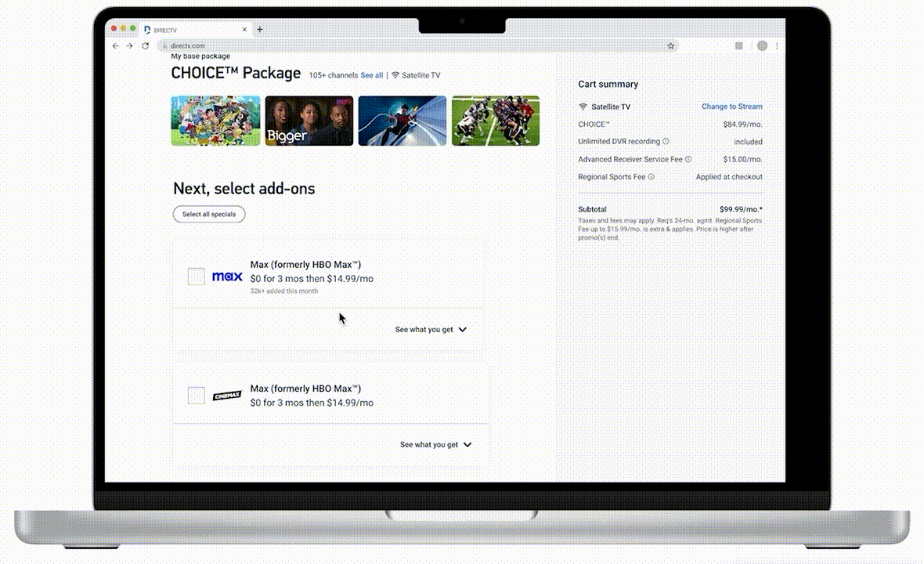
Task: Click the browser forward arrow
Action: click(130, 46)
